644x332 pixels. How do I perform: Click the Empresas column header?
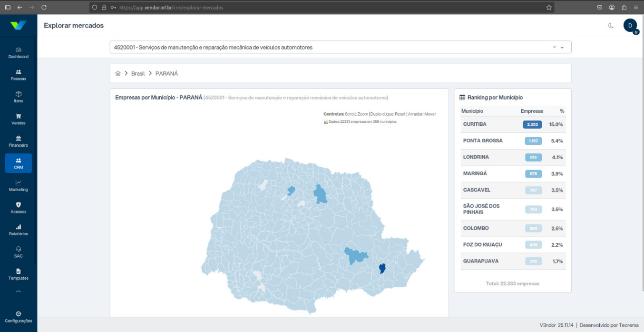pyautogui.click(x=532, y=111)
